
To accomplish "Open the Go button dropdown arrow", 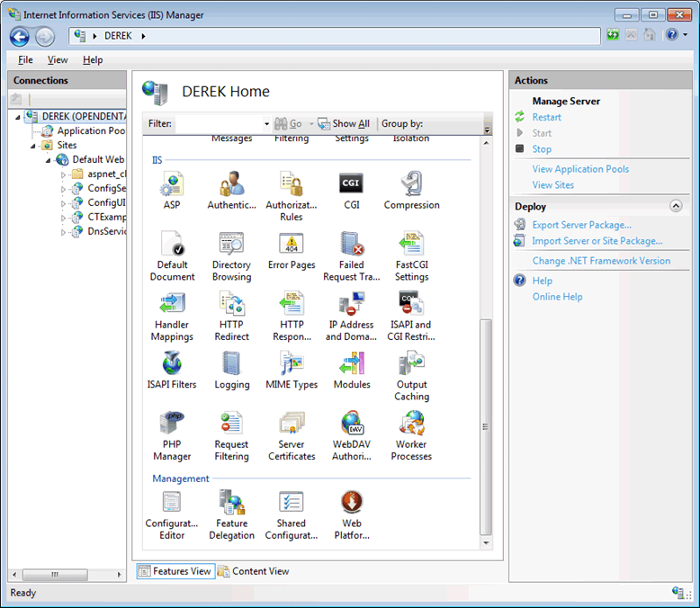I will tap(311, 123).
